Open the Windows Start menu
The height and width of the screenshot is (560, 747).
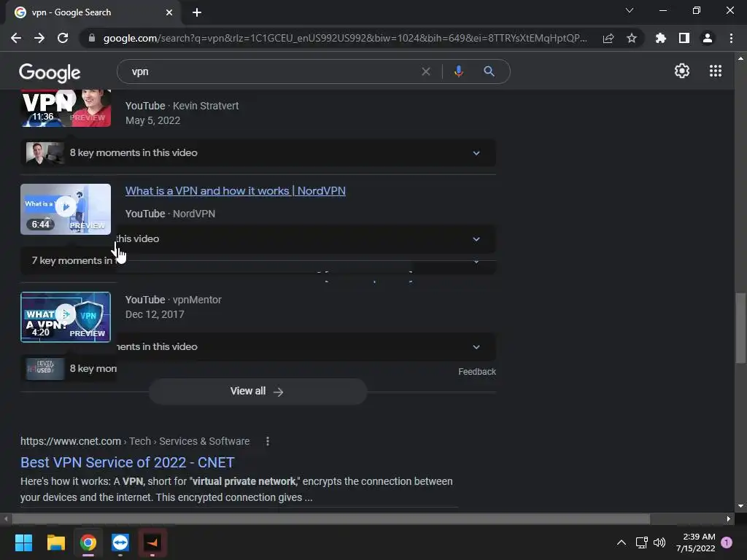pyautogui.click(x=23, y=542)
